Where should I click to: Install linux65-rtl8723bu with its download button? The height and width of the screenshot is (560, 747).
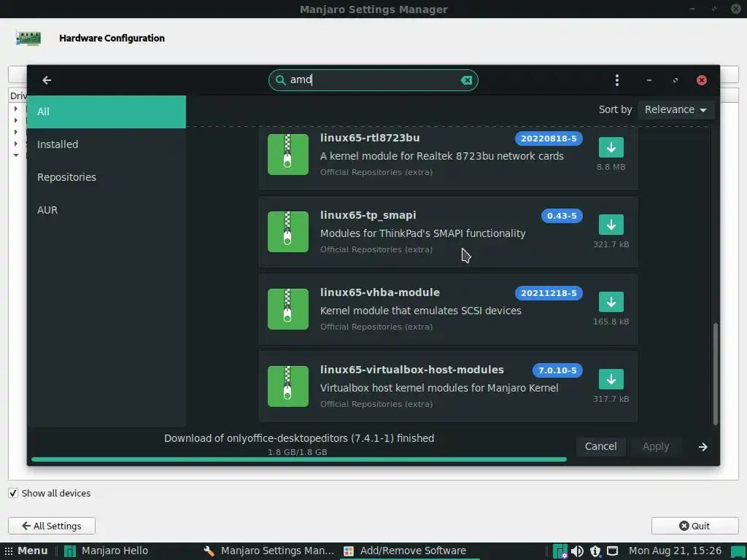611,147
